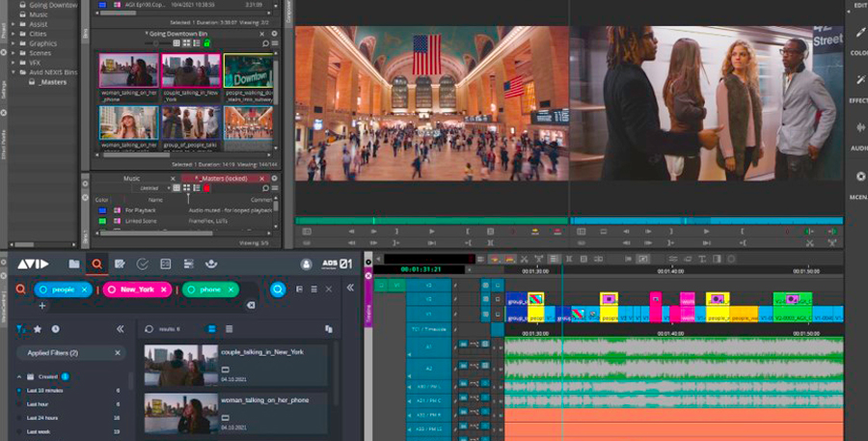Image resolution: width=868 pixels, height=441 pixels.
Task: Play the source monitor
Action: point(432,231)
